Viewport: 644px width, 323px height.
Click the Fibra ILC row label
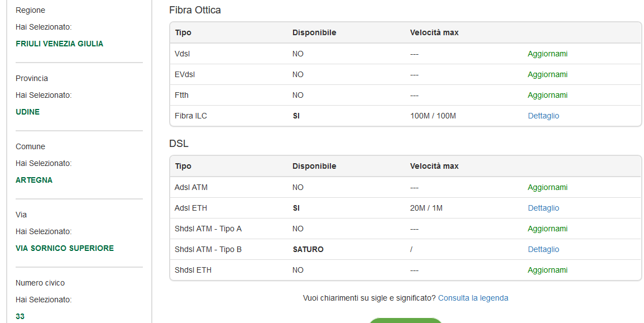[190, 116]
